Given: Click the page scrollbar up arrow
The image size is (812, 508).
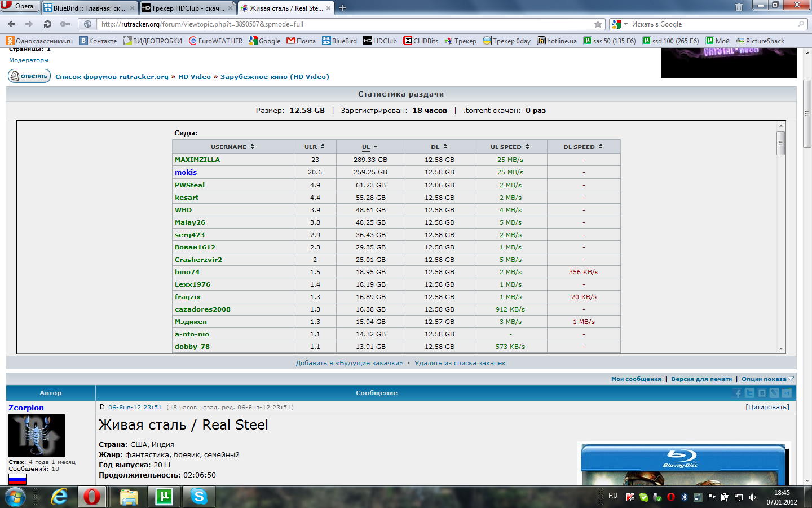Looking at the screenshot, I should pyautogui.click(x=807, y=52).
